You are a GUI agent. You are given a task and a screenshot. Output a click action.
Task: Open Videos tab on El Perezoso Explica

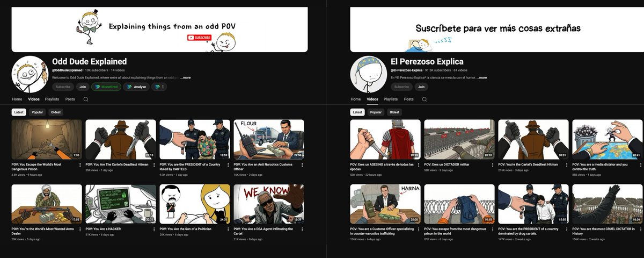tap(372, 99)
